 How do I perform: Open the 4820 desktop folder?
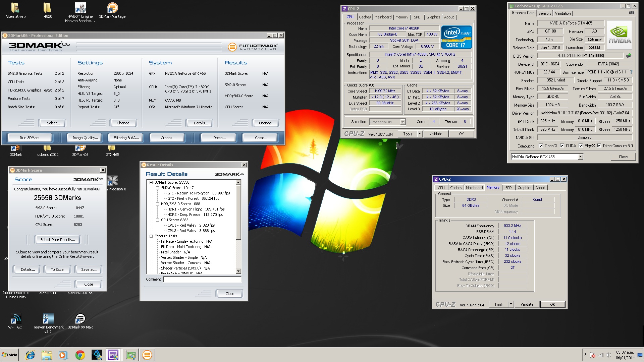[x=48, y=10]
